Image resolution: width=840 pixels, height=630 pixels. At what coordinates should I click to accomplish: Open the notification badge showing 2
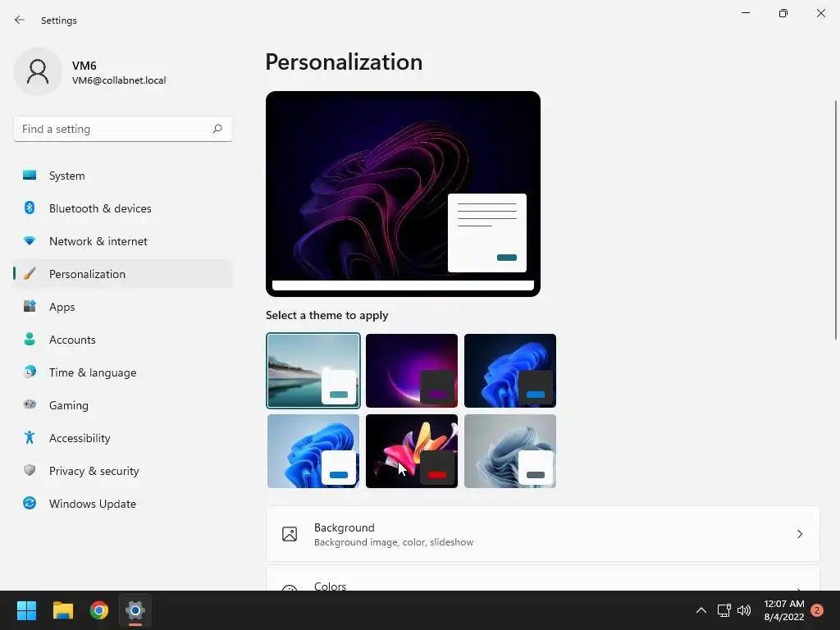click(x=817, y=610)
